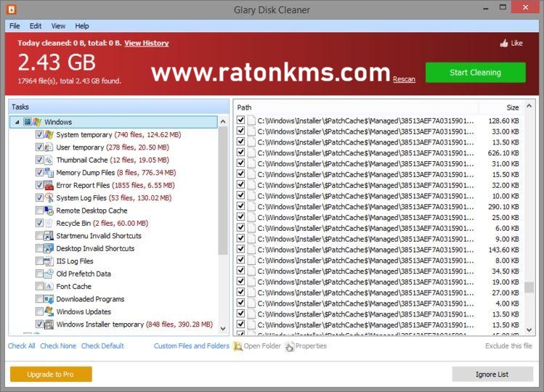Viewport: 544px width, 392px height.
Task: Click the Tasks list scrollbar thumb
Action: click(x=223, y=191)
